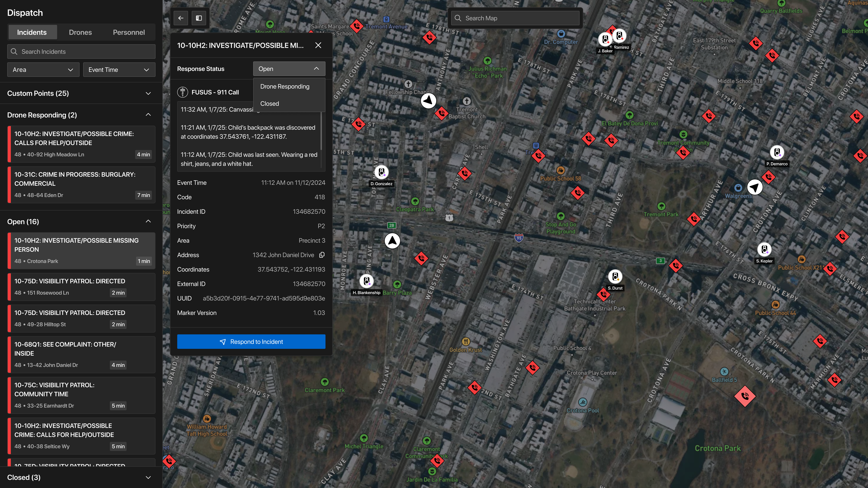Screen dimensions: 868x488
Task: Toggle the sidebar panel layout icon
Action: (x=199, y=18)
